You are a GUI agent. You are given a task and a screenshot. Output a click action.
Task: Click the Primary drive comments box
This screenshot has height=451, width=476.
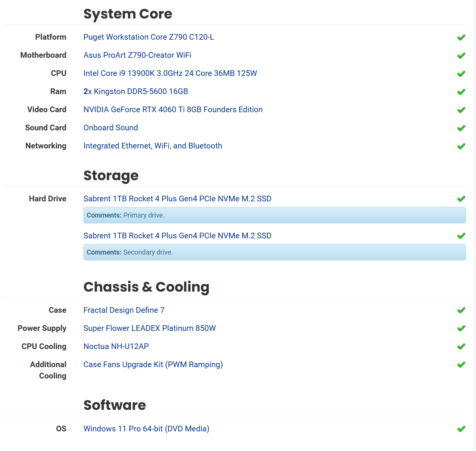click(274, 215)
